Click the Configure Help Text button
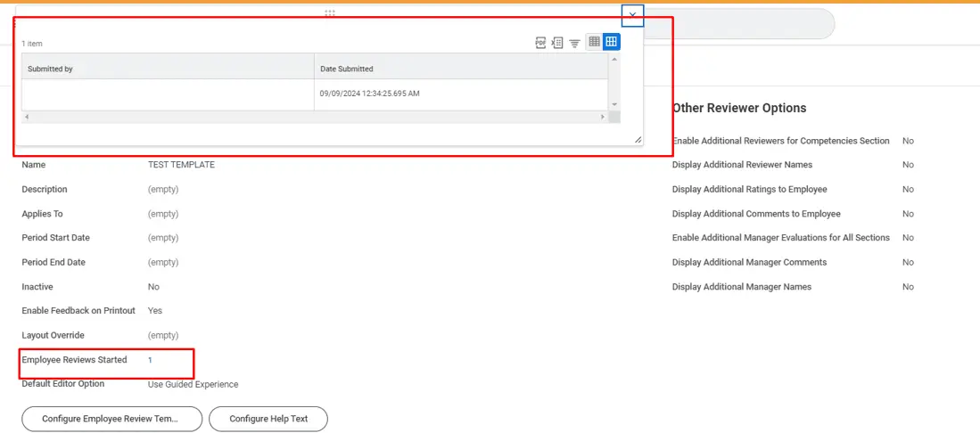This screenshot has width=980, height=433. click(x=268, y=419)
